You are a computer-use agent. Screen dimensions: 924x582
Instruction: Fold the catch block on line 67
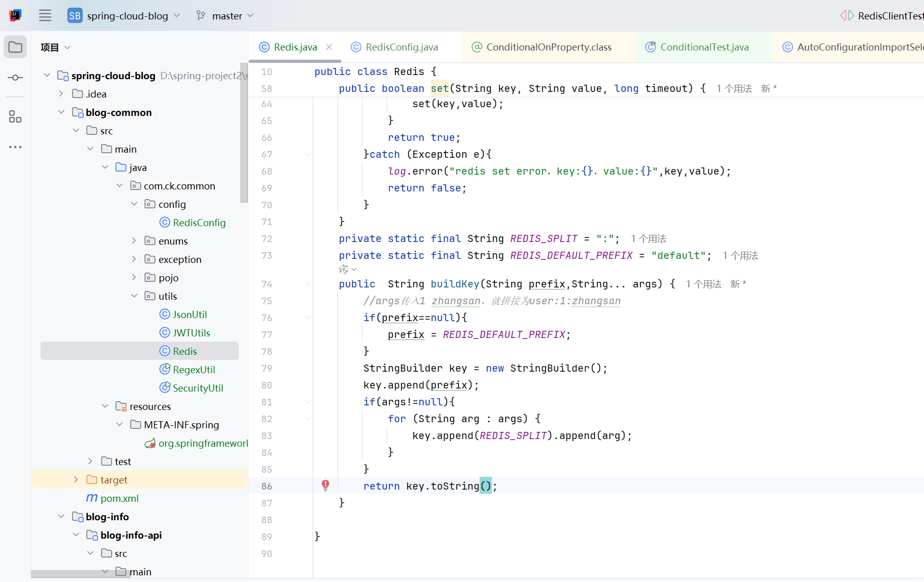[x=307, y=154]
